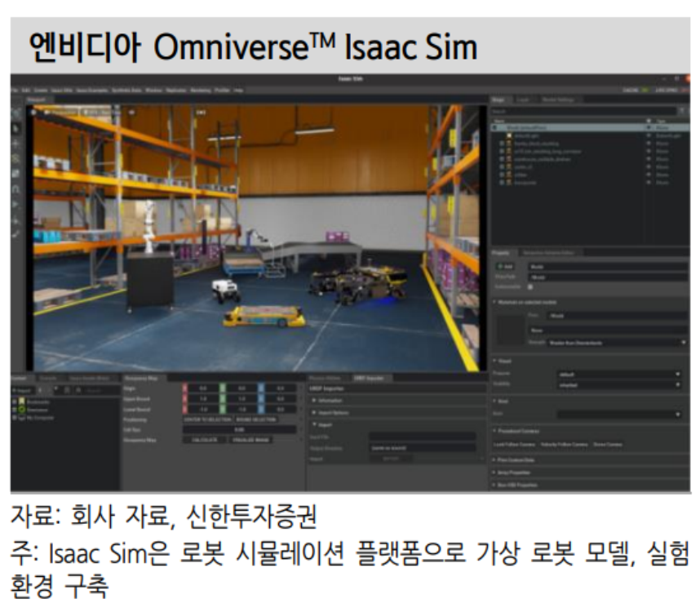
Task: Select the arrow Select tool in left toolbar
Action: (x=16, y=128)
